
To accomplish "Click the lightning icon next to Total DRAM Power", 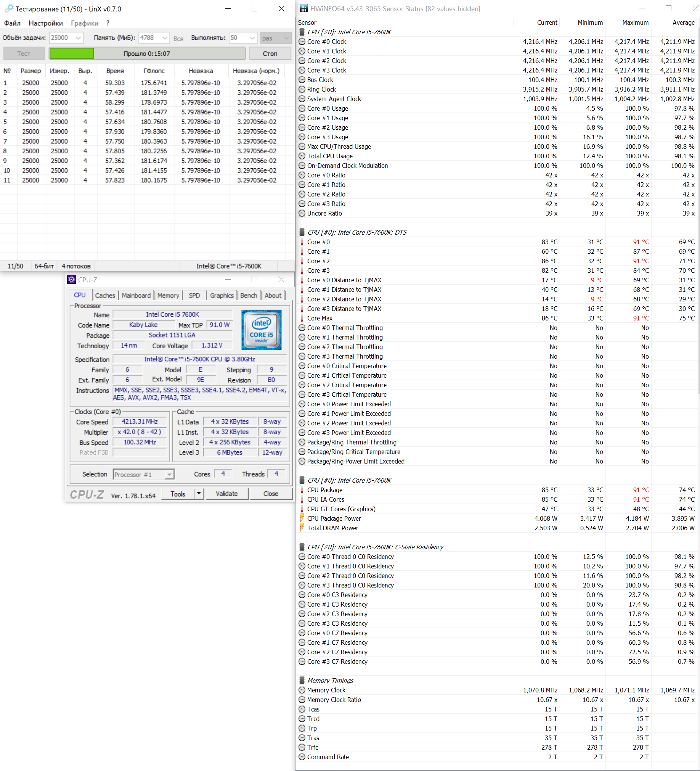I will coord(302,528).
